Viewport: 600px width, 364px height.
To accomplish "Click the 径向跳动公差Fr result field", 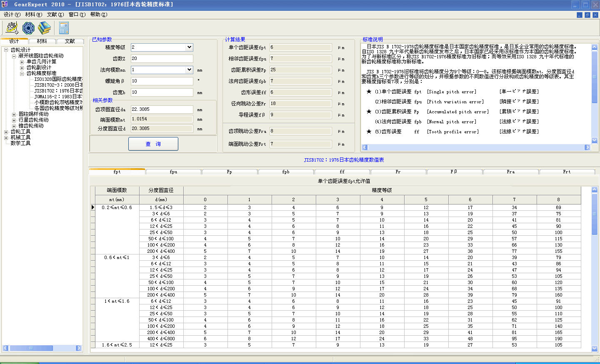I will (x=301, y=104).
